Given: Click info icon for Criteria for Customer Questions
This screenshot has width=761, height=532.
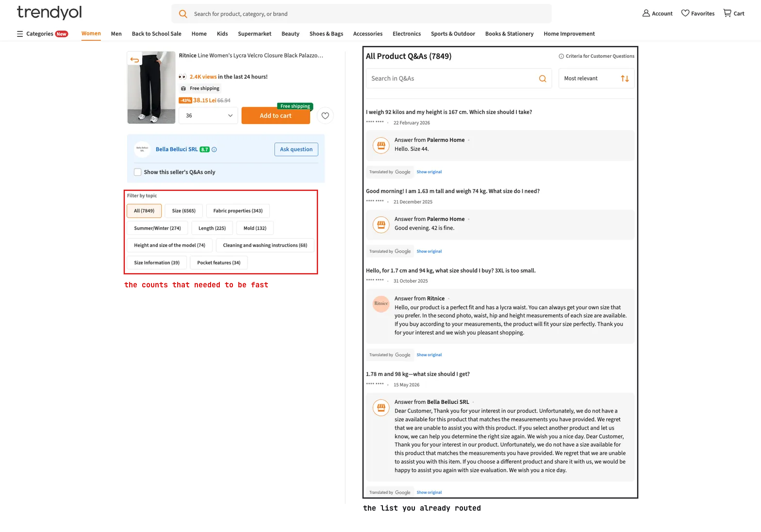Looking at the screenshot, I should coord(561,56).
